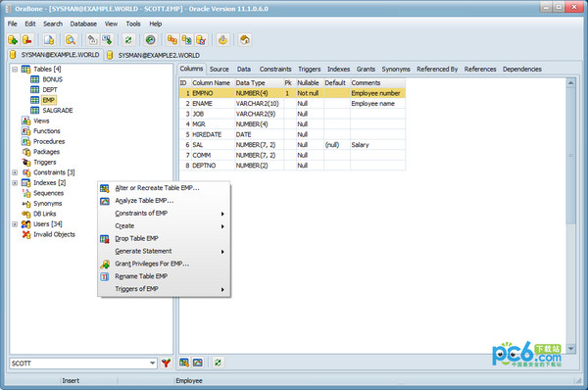The height and width of the screenshot is (390, 588).
Task: Select the SALGRADE table in tree
Action: (58, 111)
